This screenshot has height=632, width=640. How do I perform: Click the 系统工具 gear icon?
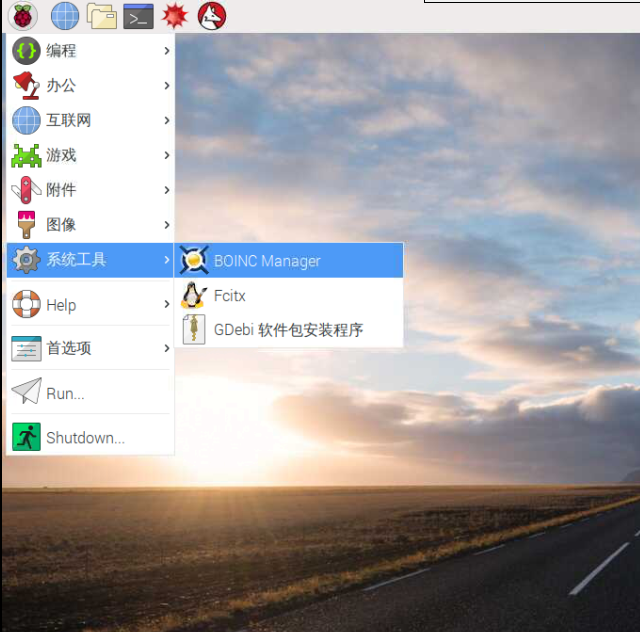(x=26, y=260)
